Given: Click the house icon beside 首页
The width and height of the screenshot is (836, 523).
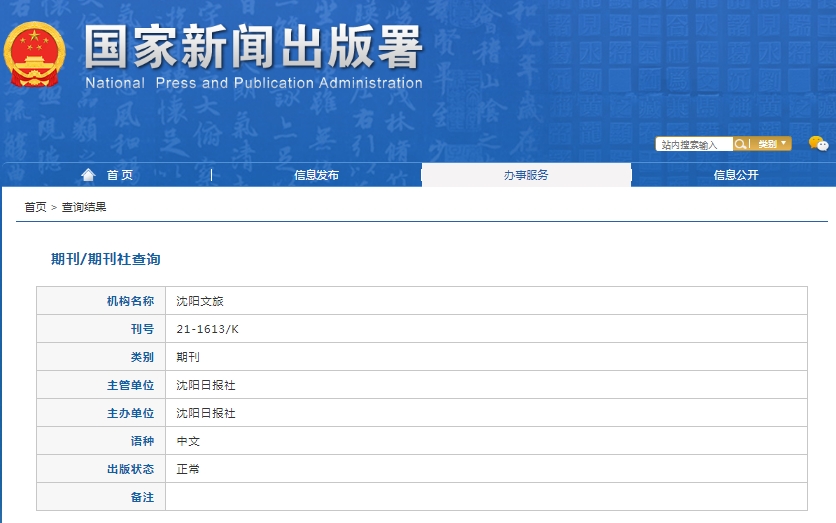Looking at the screenshot, I should [89, 175].
